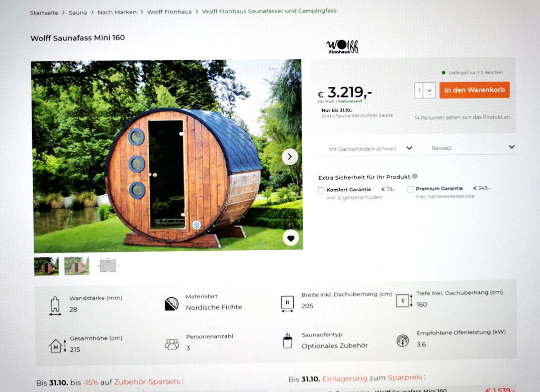This screenshot has height=392, width=540.
Task: Open the Startseite breadcrumb link
Action: point(44,13)
